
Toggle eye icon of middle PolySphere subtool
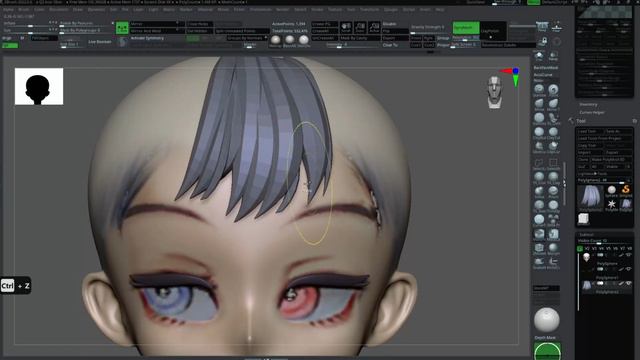click(629, 269)
